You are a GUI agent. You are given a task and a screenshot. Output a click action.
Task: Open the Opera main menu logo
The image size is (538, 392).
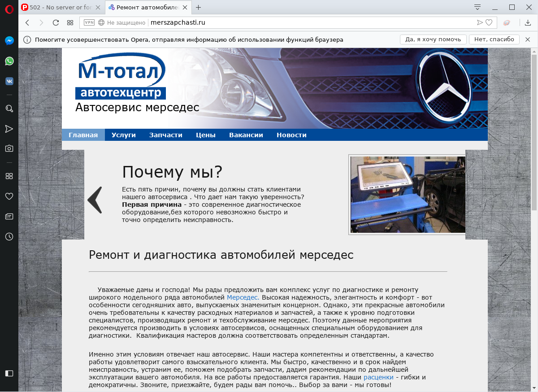[9, 9]
